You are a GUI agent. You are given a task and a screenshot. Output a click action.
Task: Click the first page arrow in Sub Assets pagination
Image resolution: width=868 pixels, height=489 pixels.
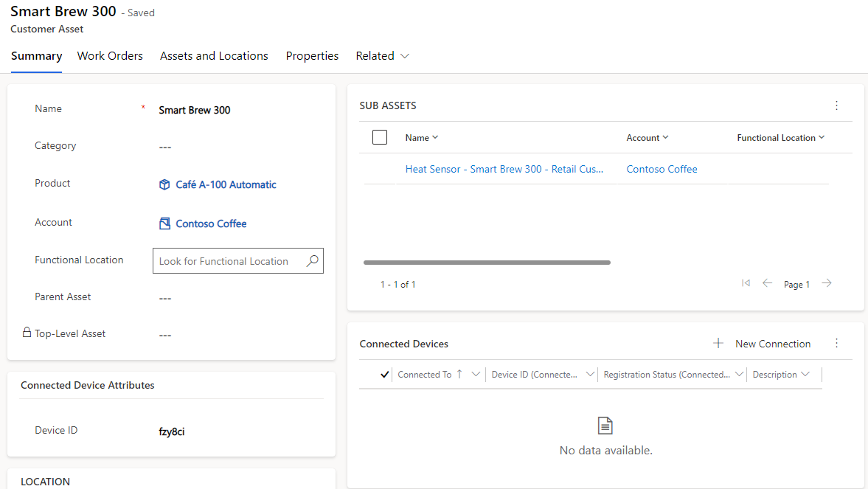(745, 282)
